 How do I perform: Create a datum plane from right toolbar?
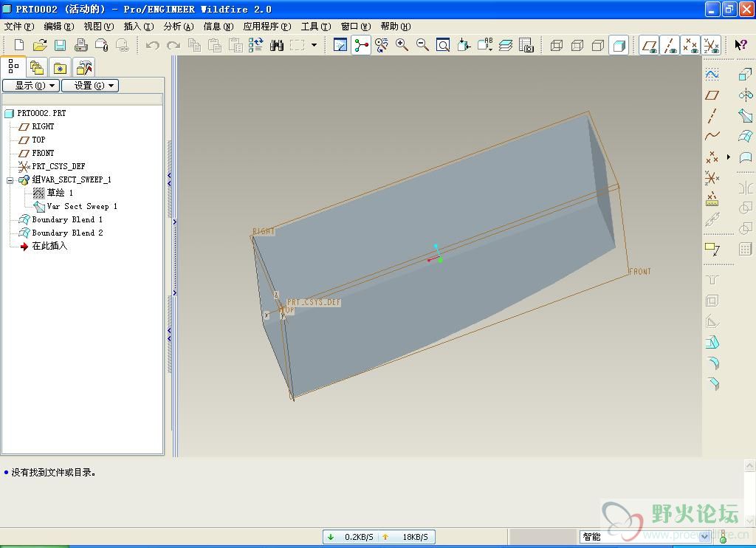click(x=712, y=95)
